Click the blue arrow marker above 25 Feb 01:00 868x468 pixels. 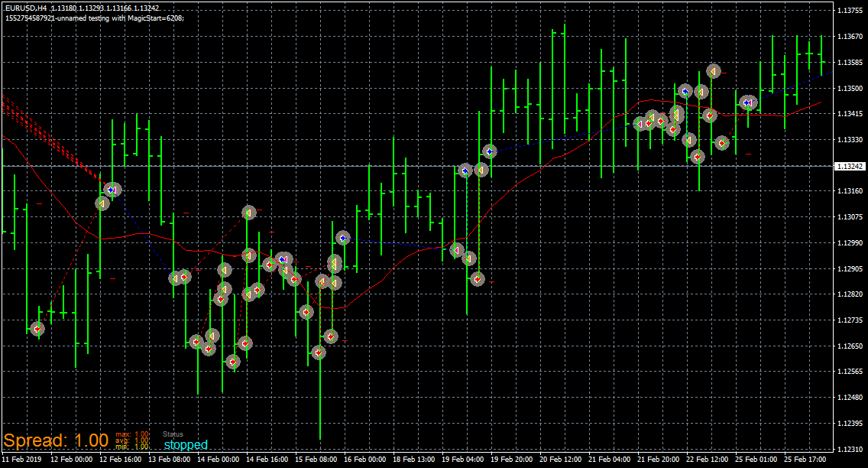748,102
